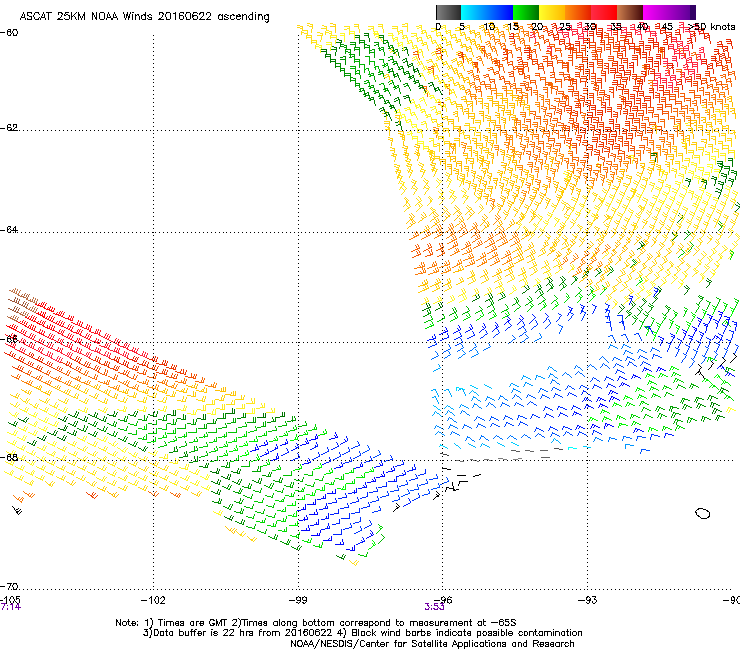
Task: Click the brown 35-40 knots legend color
Action: click(x=630, y=12)
